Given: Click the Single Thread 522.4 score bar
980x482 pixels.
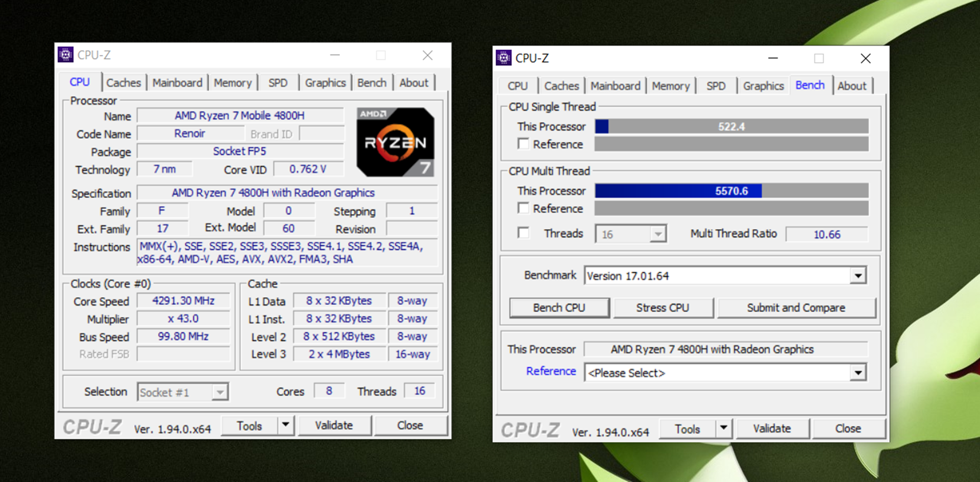Looking at the screenshot, I should (x=731, y=126).
